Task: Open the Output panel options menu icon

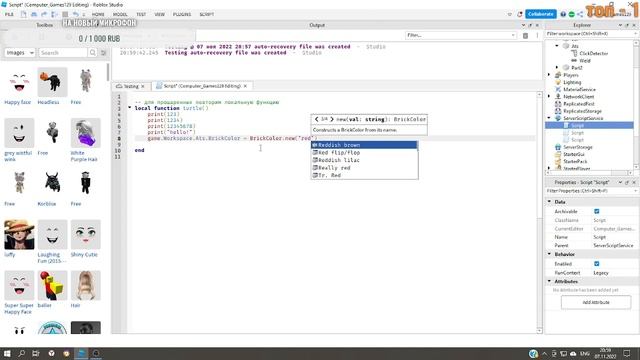Action: [537, 36]
